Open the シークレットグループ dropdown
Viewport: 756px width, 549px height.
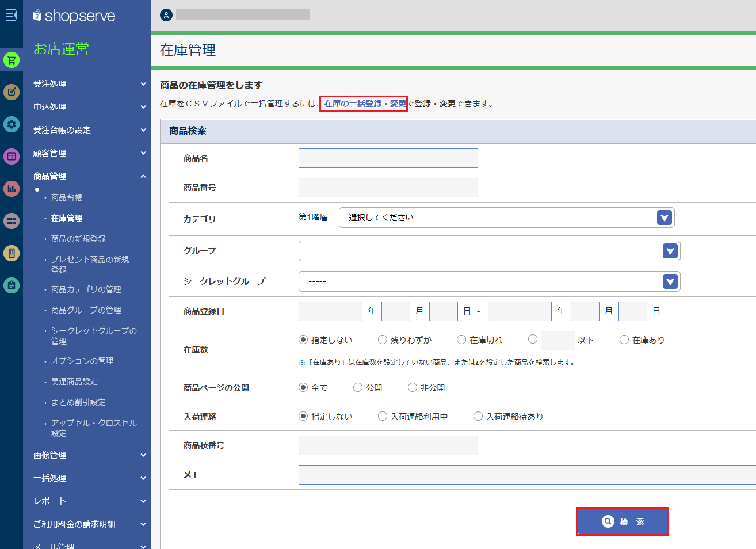pos(489,281)
